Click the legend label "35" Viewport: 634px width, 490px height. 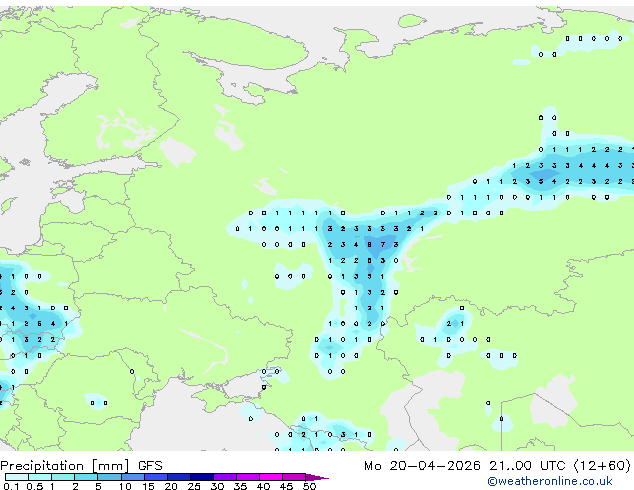[240, 486]
